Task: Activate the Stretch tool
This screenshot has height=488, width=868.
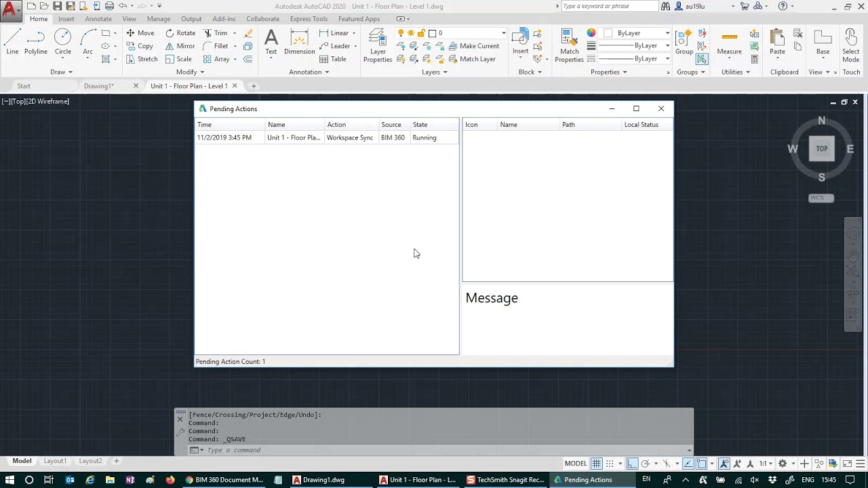Action: coord(142,59)
